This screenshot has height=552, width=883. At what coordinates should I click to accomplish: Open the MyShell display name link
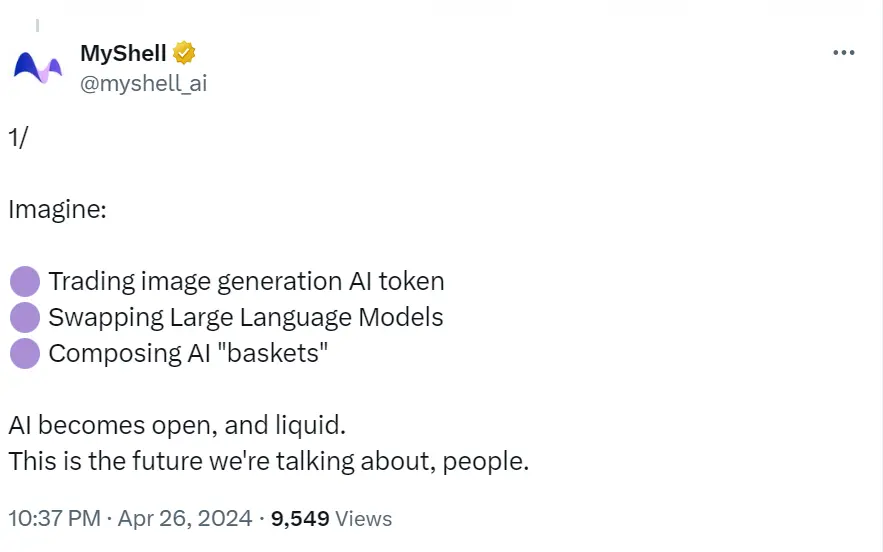123,54
